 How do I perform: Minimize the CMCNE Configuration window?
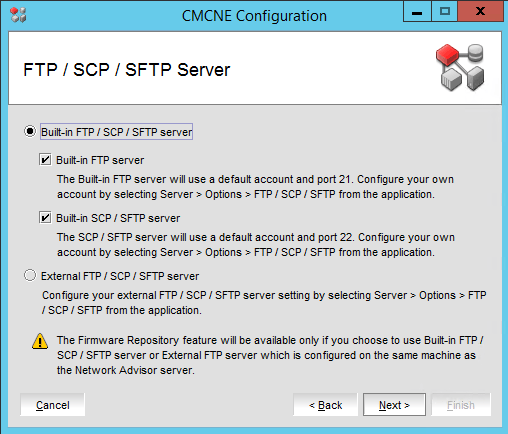(x=417, y=12)
